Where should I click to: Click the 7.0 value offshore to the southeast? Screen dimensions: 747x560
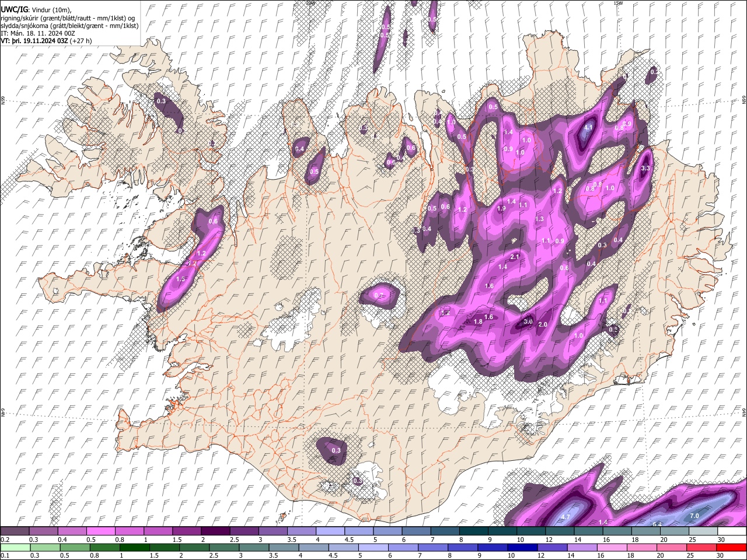click(x=694, y=516)
